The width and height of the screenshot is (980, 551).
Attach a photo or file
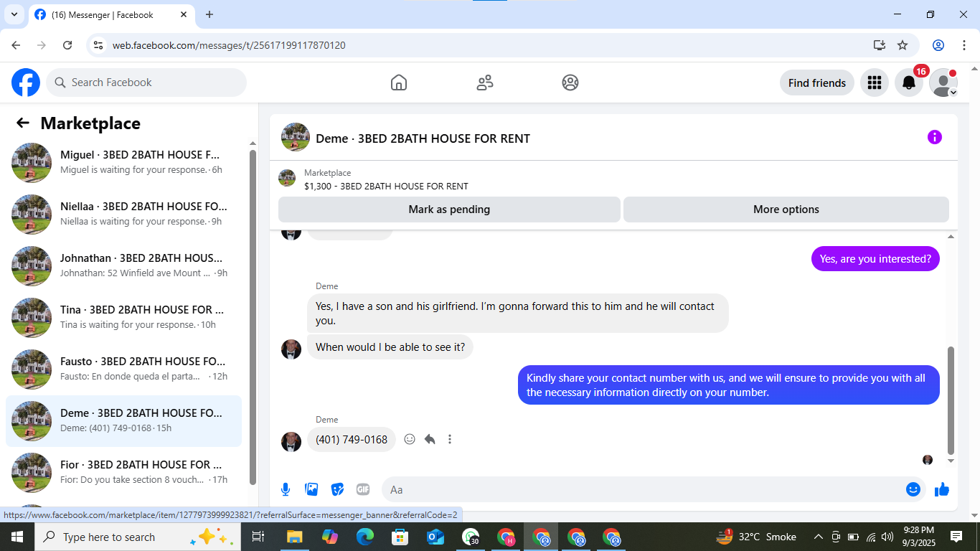pyautogui.click(x=311, y=489)
